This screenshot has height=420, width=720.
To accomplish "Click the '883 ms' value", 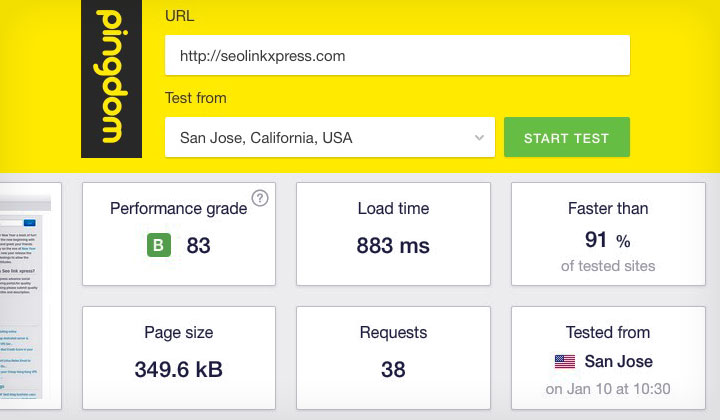I will pos(393,246).
